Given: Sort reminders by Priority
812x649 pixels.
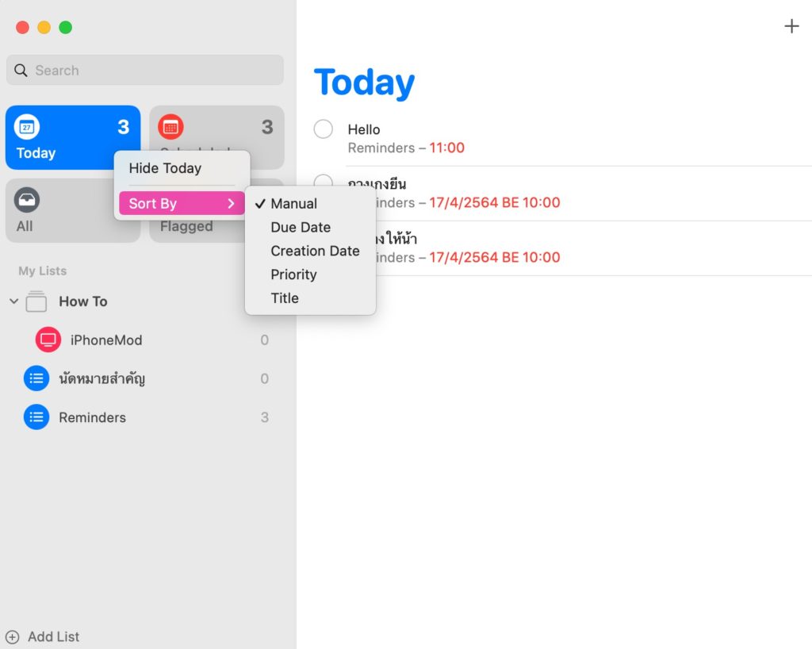Looking at the screenshot, I should click(293, 275).
